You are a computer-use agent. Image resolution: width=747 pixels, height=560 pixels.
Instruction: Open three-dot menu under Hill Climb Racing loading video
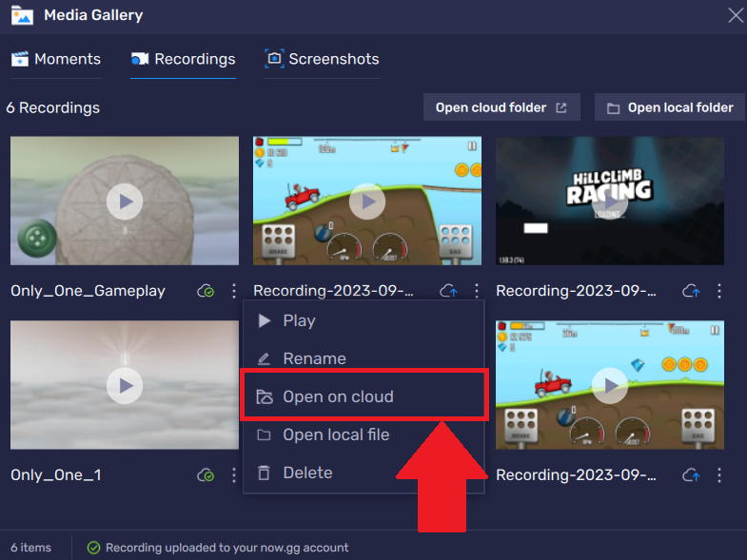(719, 291)
